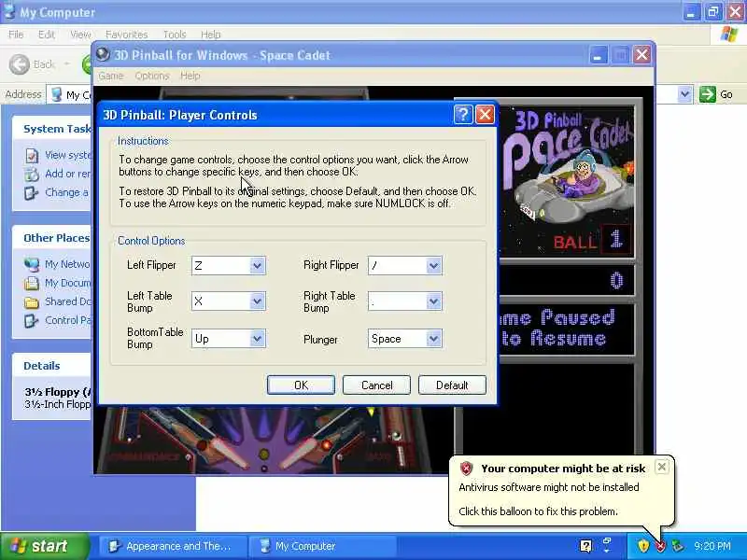Image resolution: width=747 pixels, height=560 pixels.
Task: Click the System Tasks panel header
Action: [x=52, y=129]
